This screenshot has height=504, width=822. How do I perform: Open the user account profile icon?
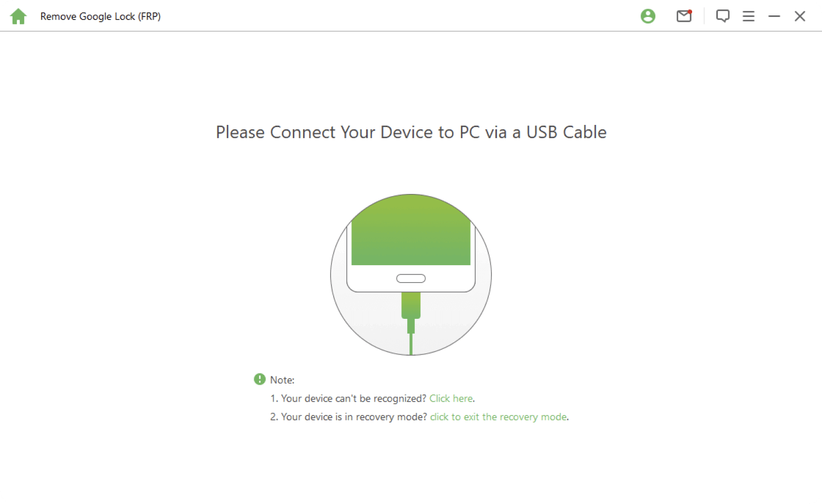(x=648, y=16)
